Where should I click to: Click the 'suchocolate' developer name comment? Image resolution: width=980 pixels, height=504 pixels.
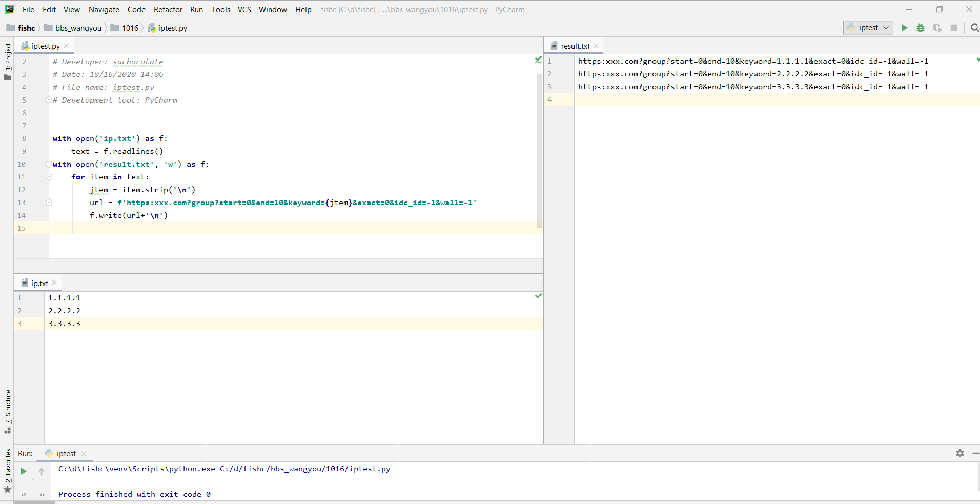tap(138, 62)
